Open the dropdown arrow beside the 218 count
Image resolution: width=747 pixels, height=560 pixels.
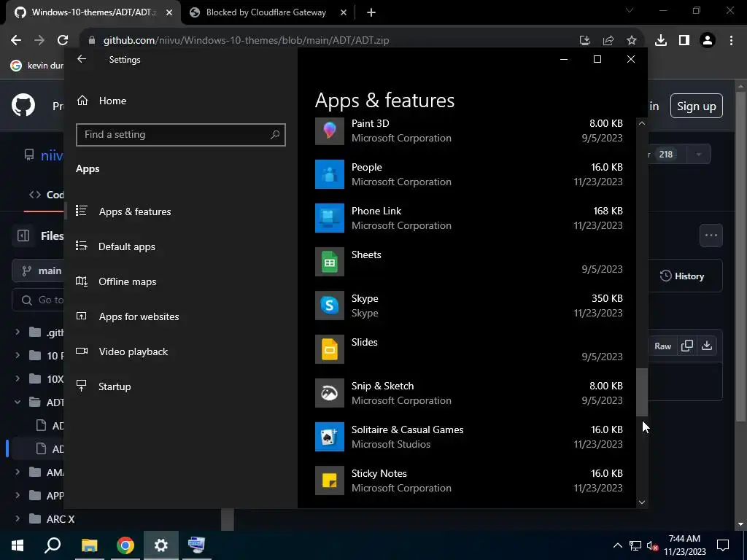pyautogui.click(x=698, y=155)
